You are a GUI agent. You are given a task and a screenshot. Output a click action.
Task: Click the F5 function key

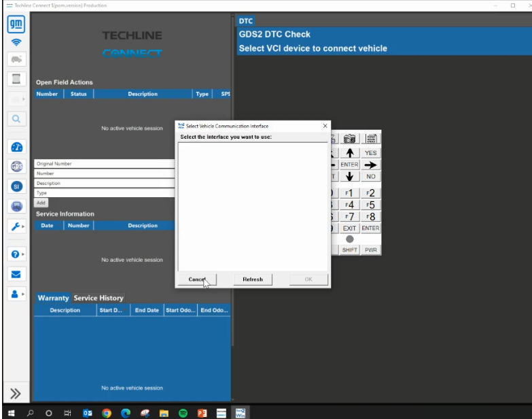tap(370, 205)
